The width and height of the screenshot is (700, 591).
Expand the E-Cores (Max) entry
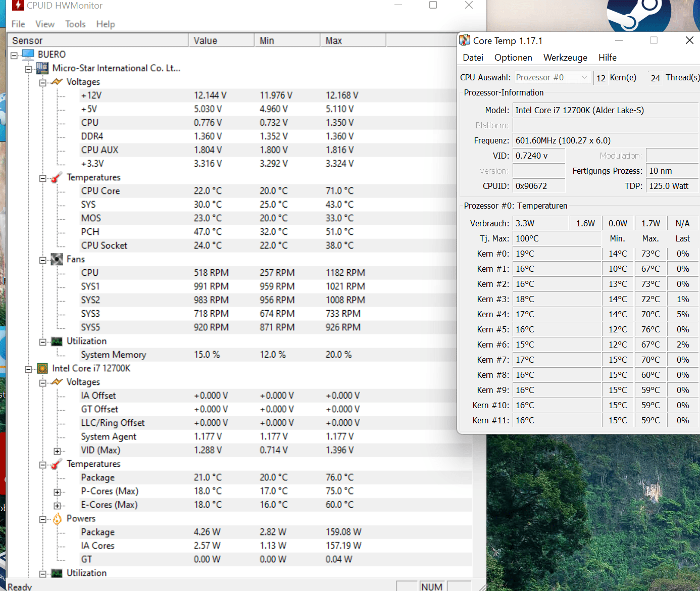coord(57,505)
